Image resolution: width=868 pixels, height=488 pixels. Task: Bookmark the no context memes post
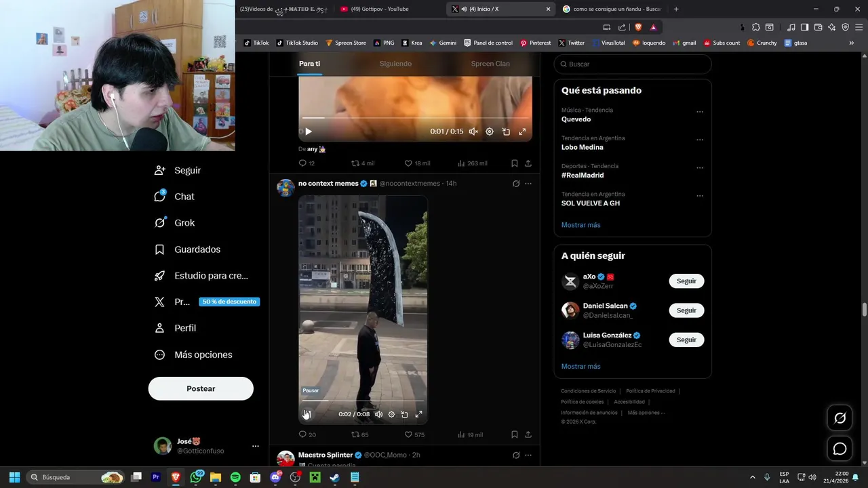(515, 434)
